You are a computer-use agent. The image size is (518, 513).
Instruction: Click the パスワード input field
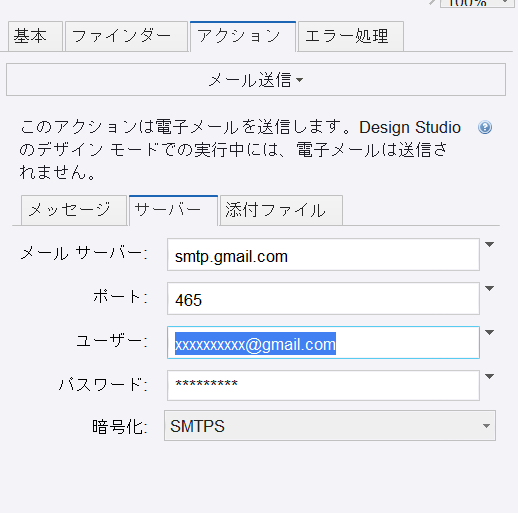point(323,386)
